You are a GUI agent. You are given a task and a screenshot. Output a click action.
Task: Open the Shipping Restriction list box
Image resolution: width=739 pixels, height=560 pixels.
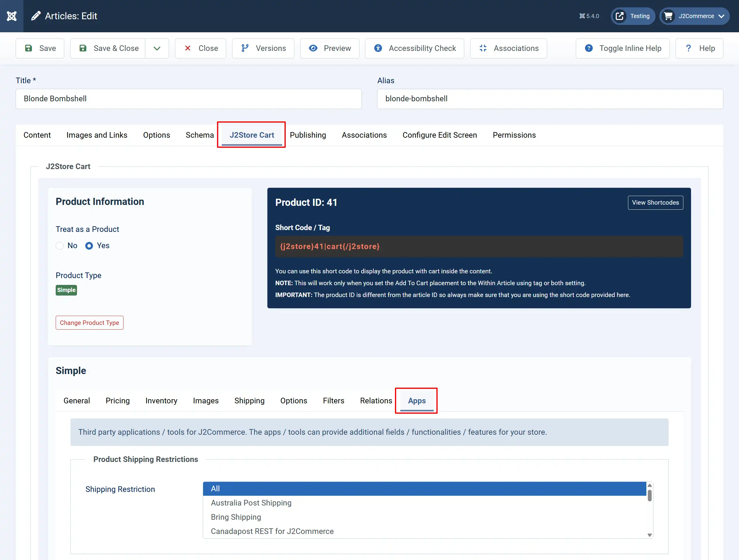[x=428, y=510]
